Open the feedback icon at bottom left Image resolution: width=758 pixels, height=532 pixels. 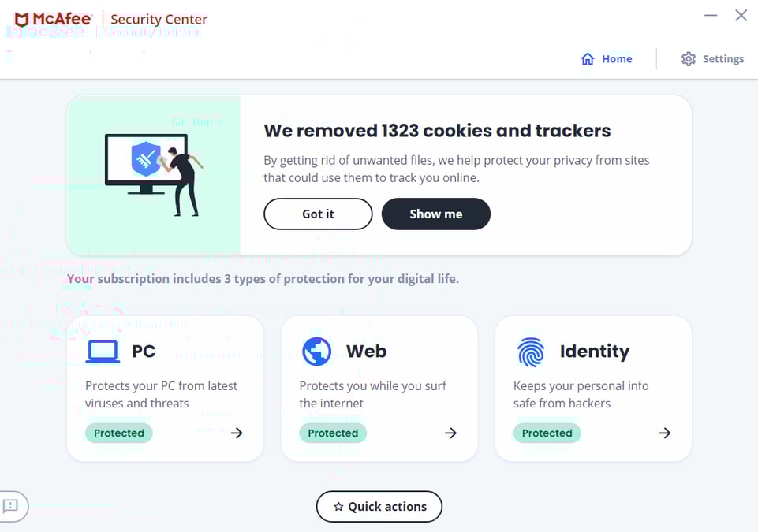pyautogui.click(x=12, y=507)
